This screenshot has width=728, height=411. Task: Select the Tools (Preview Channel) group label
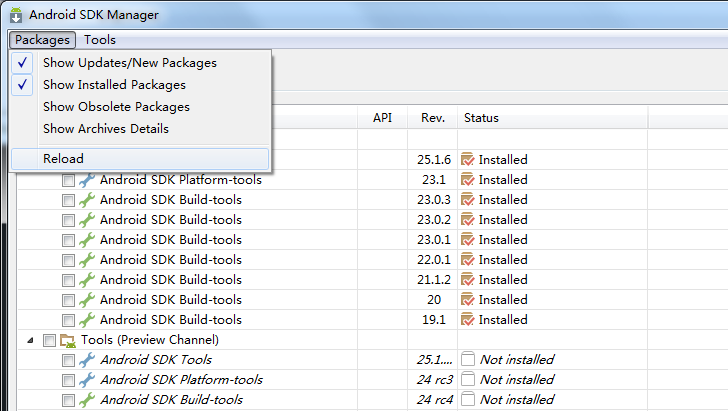(x=150, y=340)
